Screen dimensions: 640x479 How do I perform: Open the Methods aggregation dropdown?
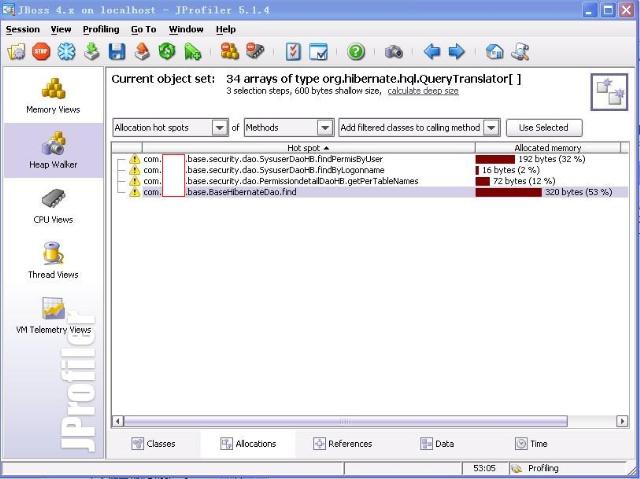(x=289, y=128)
